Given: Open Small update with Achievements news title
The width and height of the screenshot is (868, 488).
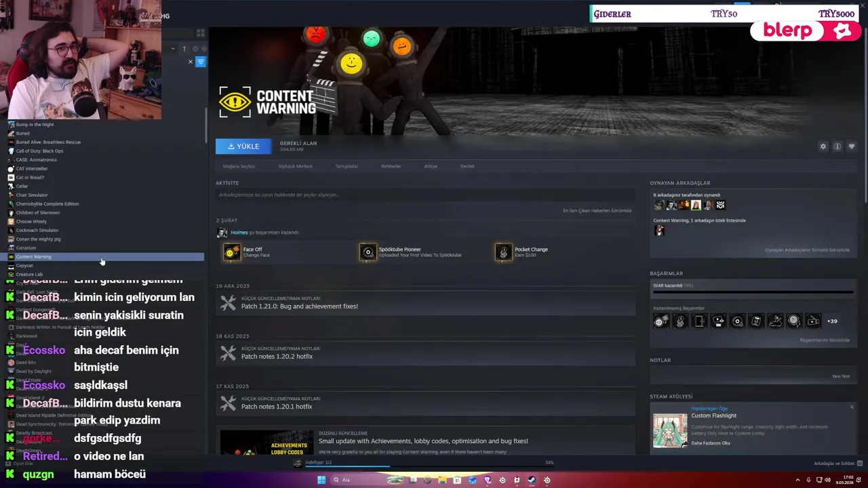Looking at the screenshot, I should click(x=423, y=441).
